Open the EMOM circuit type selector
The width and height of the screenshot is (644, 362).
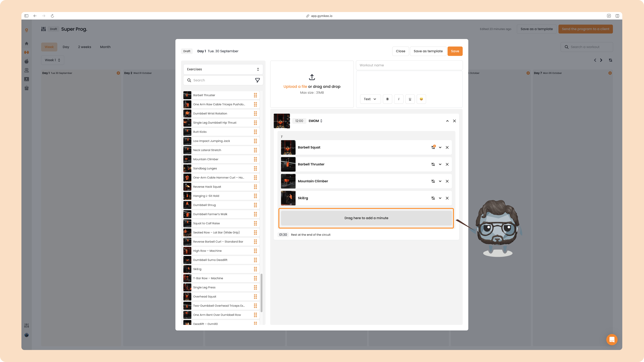tap(315, 121)
